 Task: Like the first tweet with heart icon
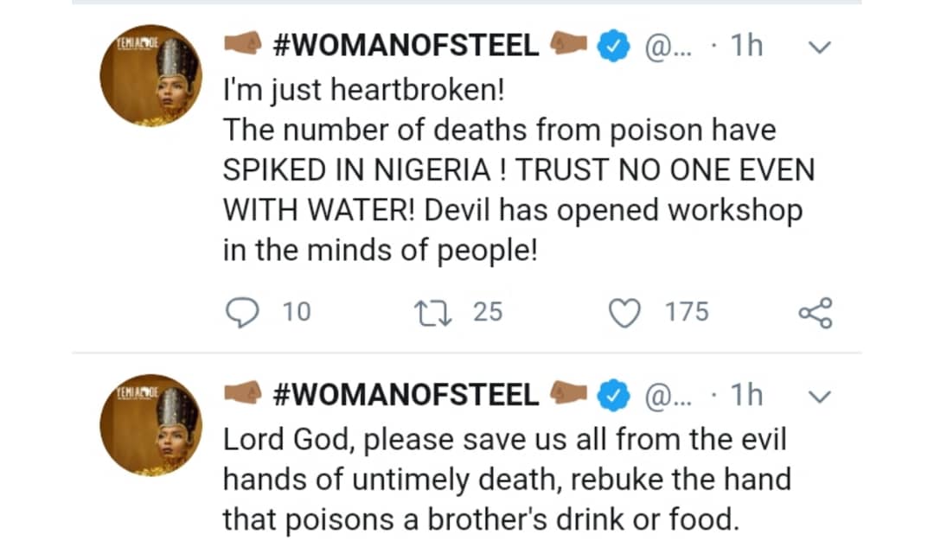pyautogui.click(x=624, y=312)
